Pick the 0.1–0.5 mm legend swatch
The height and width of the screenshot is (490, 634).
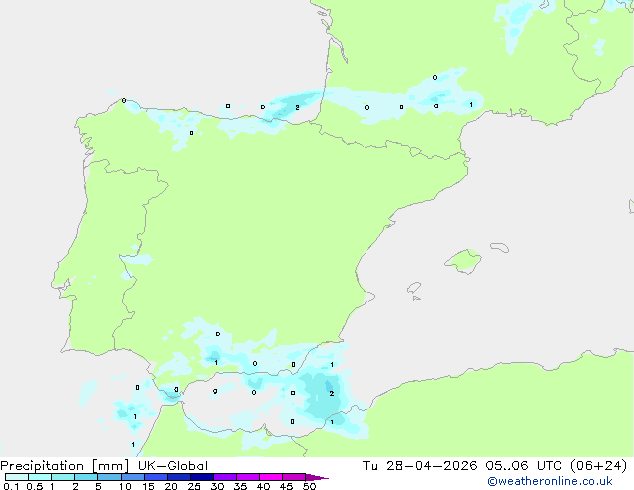coord(17,477)
